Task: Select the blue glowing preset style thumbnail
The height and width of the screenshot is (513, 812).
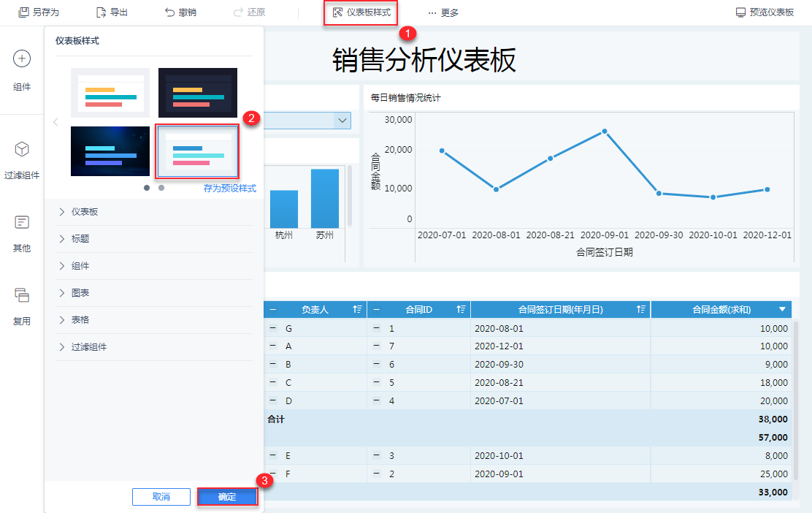Action: point(110,151)
